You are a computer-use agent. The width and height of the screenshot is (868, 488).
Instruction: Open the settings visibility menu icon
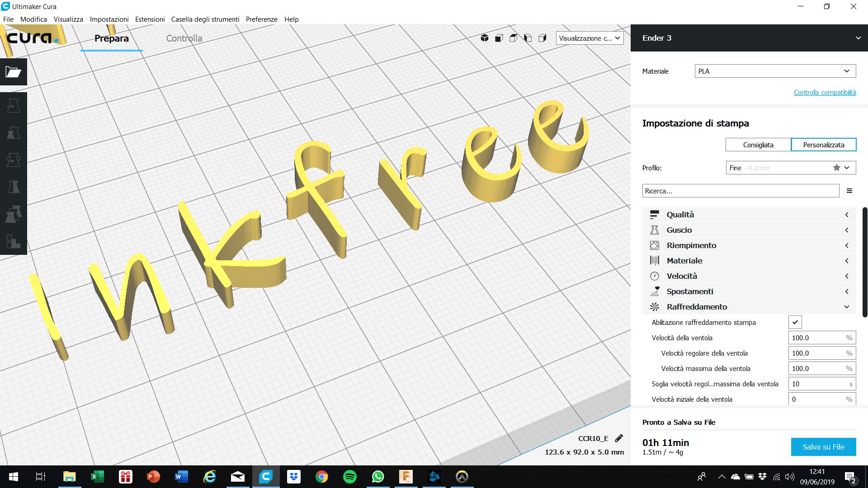pos(849,190)
